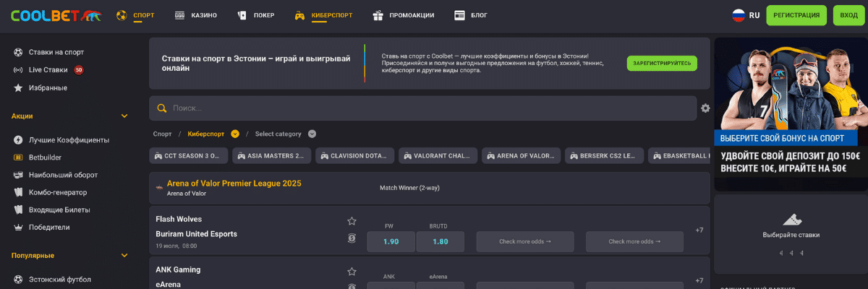Click the Ставки на спорт sidebar ball icon

[18, 52]
